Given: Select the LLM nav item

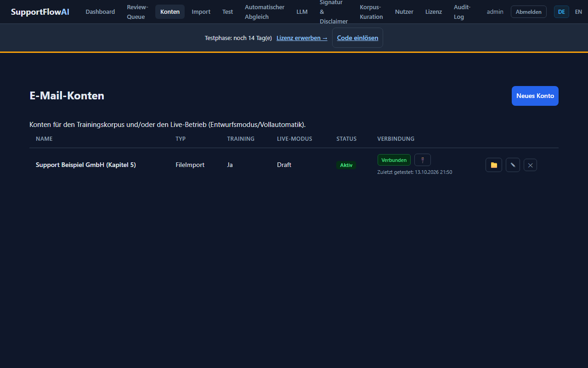Looking at the screenshot, I should point(302,12).
